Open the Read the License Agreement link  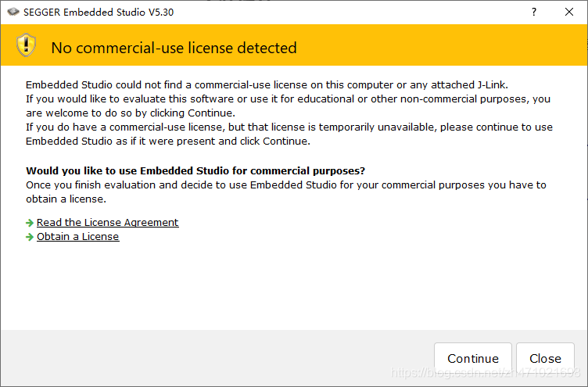[108, 222]
